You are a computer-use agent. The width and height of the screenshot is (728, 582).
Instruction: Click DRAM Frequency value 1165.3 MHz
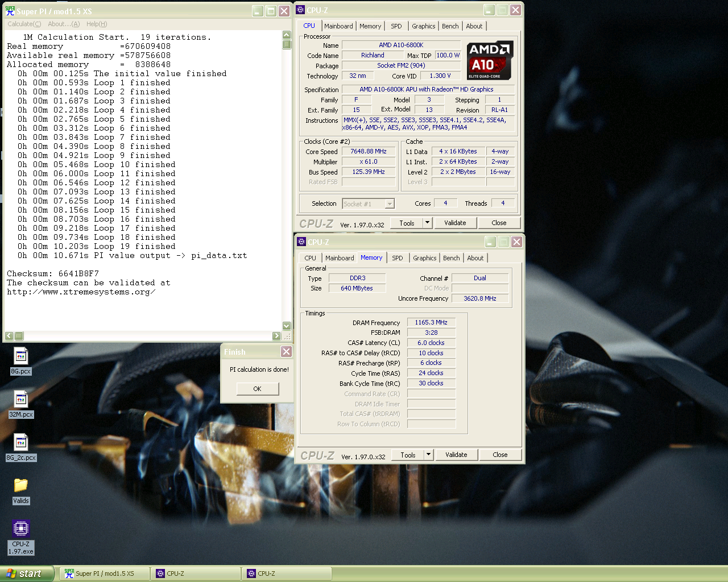[431, 323]
